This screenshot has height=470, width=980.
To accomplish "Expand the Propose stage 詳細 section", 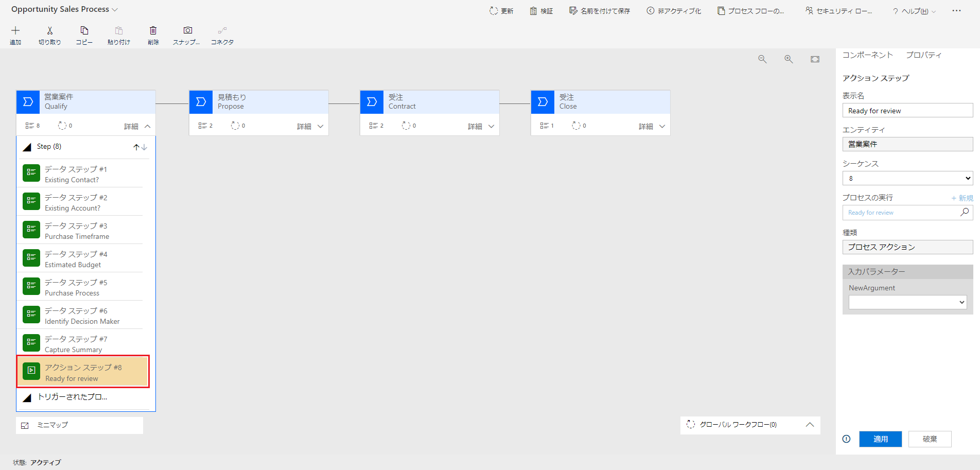I will (310, 126).
